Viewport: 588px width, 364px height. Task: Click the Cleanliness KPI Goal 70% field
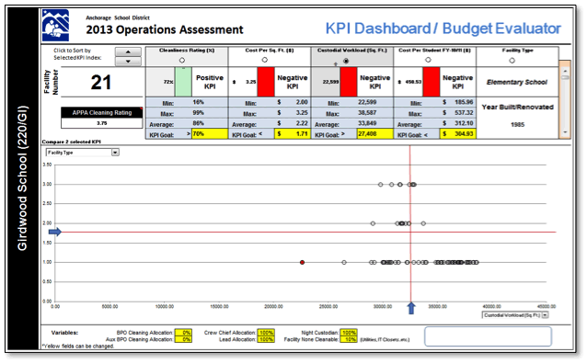coord(210,134)
